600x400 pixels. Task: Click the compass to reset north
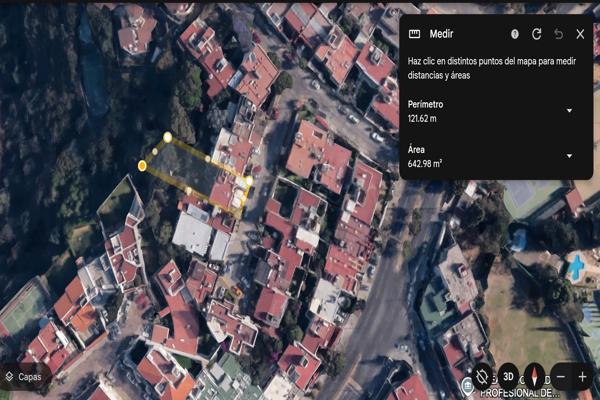(535, 377)
